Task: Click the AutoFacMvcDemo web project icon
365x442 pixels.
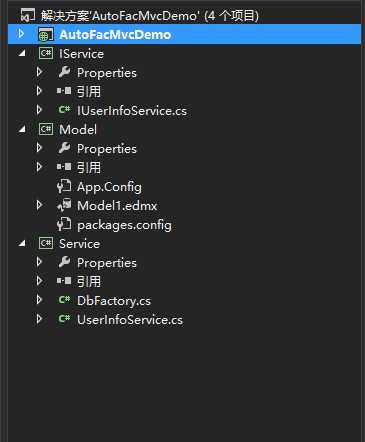Action: point(46,35)
